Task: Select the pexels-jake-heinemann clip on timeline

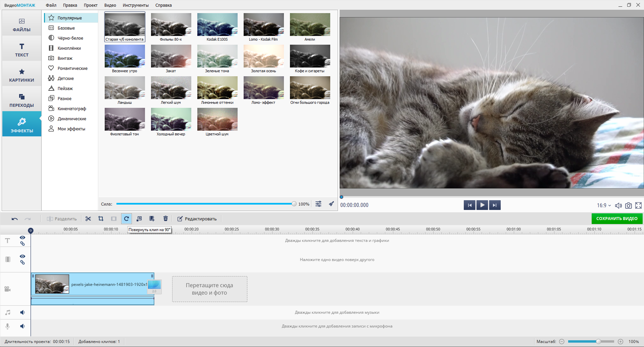Action: [x=93, y=285]
